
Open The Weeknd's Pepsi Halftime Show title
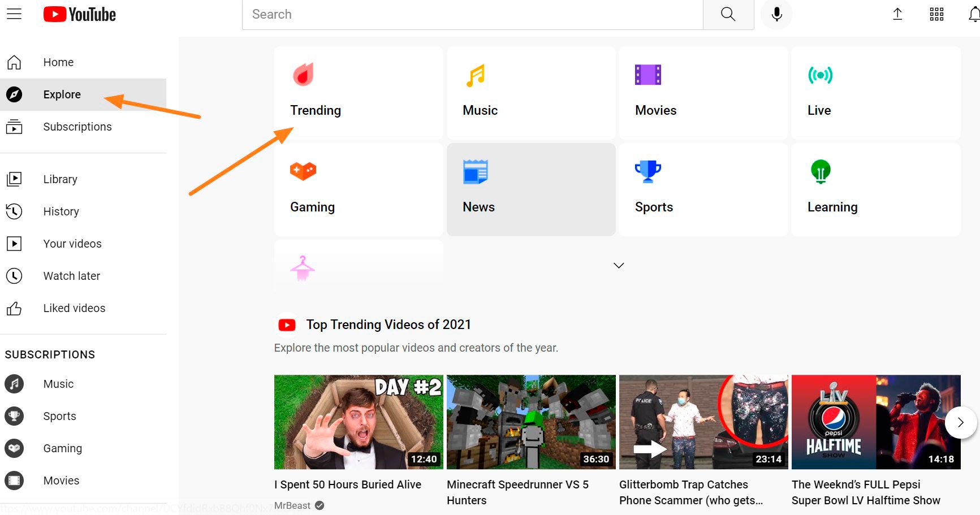tap(866, 492)
